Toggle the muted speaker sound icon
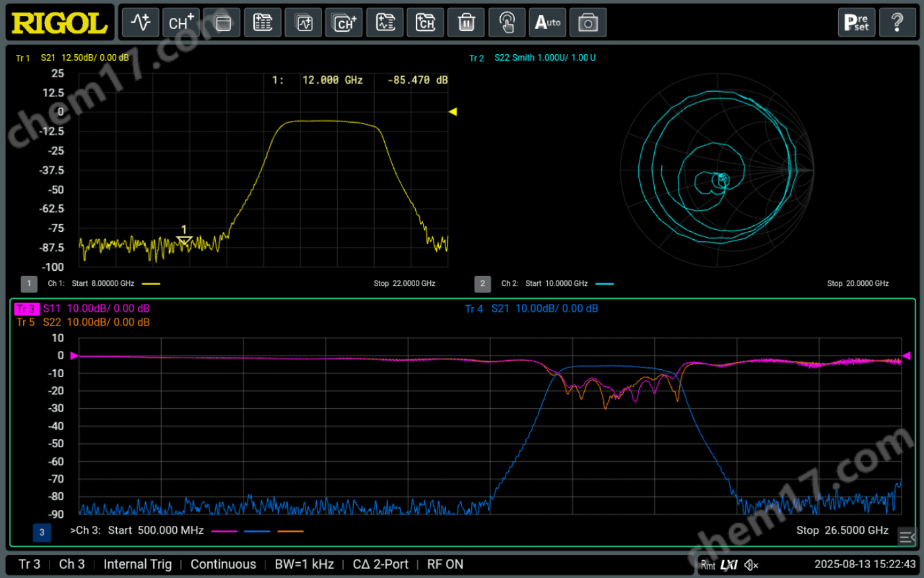Viewport: 924px width, 578px height. tap(751, 565)
